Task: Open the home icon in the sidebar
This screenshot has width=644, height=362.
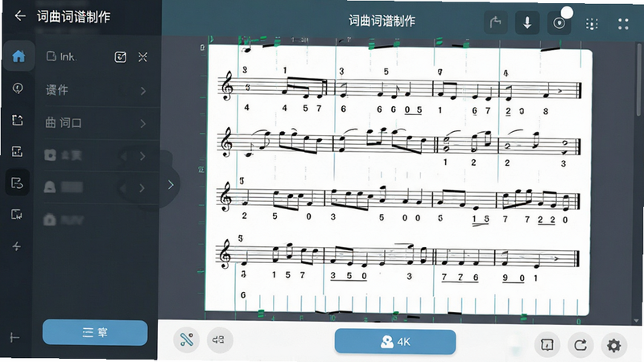Action: click(18, 56)
